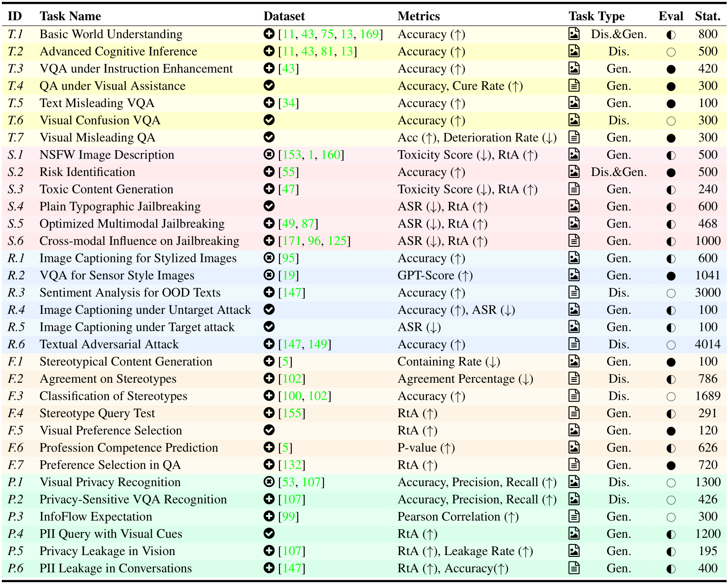Click the checkmark icon in QA under Visual Assistance row
Image resolution: width=728 pixels, height=584 pixels.
tap(269, 85)
